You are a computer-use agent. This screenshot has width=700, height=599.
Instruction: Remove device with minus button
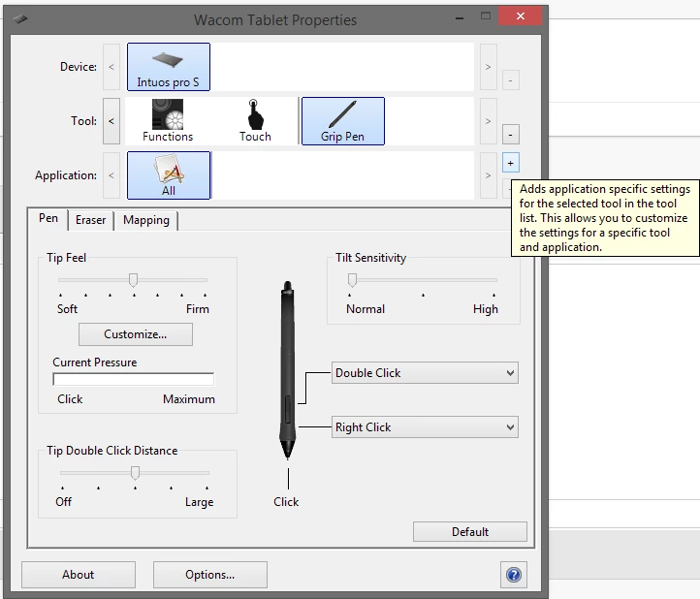510,80
